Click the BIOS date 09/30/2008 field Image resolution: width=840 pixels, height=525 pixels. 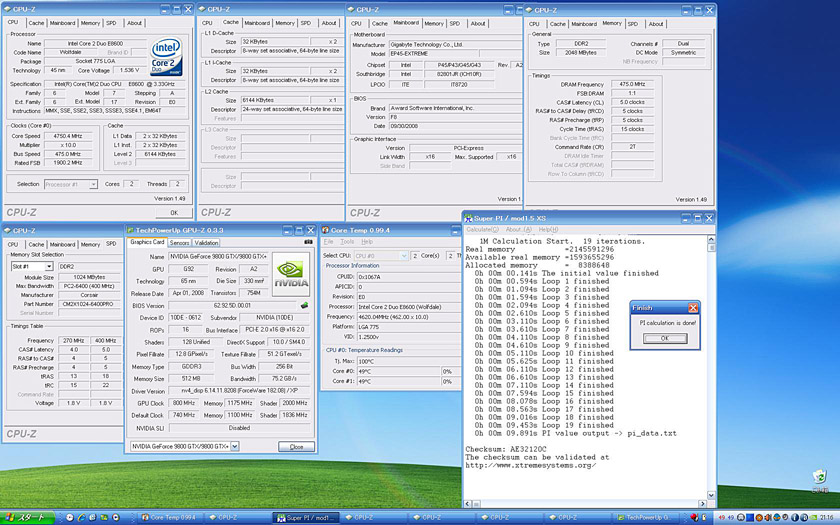(454, 126)
